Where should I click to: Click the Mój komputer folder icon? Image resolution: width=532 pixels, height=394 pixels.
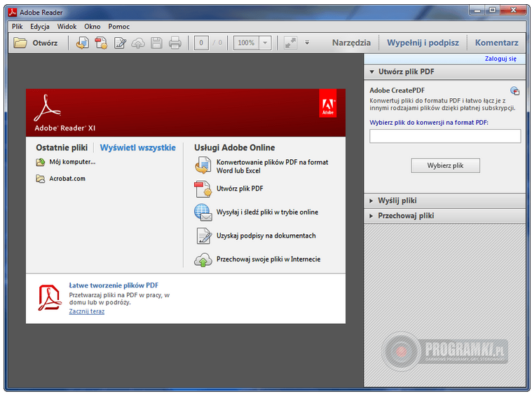[41, 162]
